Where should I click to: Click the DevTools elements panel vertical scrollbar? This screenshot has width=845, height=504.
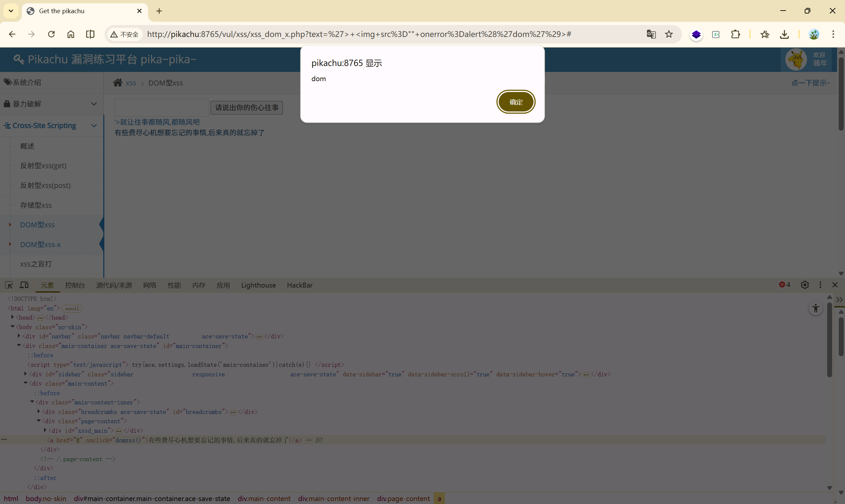pyautogui.click(x=829, y=340)
